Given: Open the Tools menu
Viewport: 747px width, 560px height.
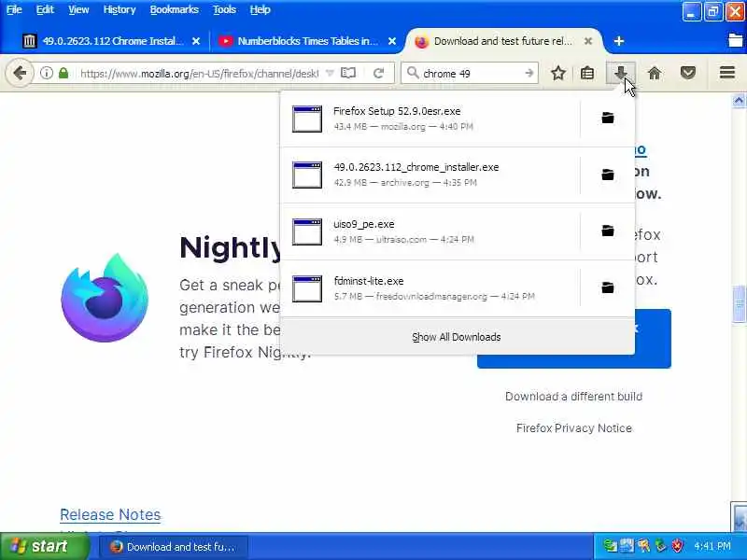Looking at the screenshot, I should (224, 9).
